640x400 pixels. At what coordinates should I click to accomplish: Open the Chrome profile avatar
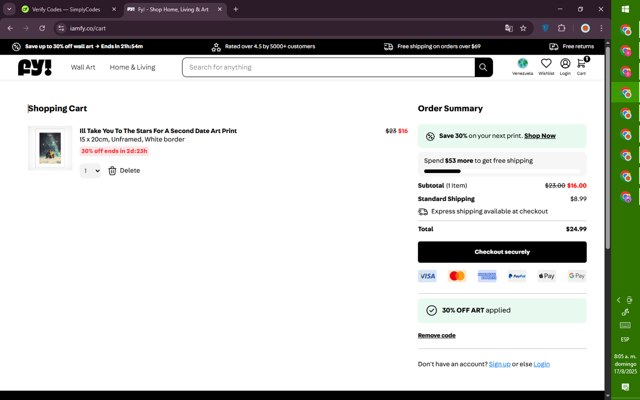point(585,28)
